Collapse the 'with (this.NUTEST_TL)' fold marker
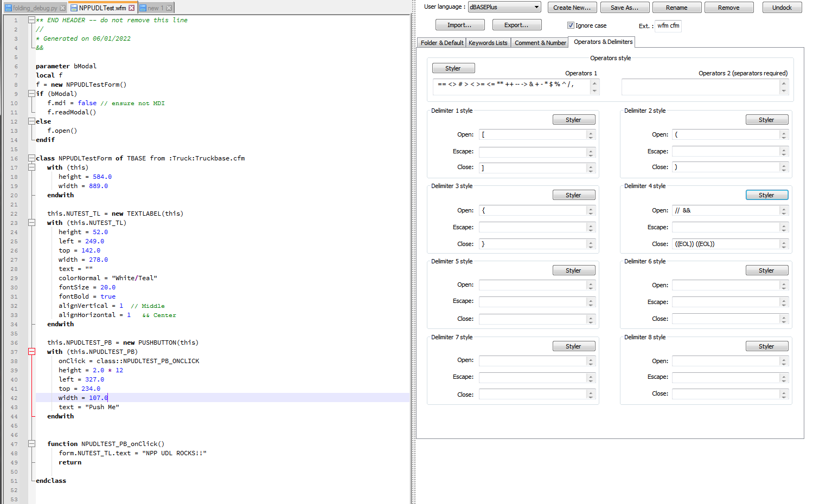This screenshot has width=813, height=504. [x=31, y=223]
